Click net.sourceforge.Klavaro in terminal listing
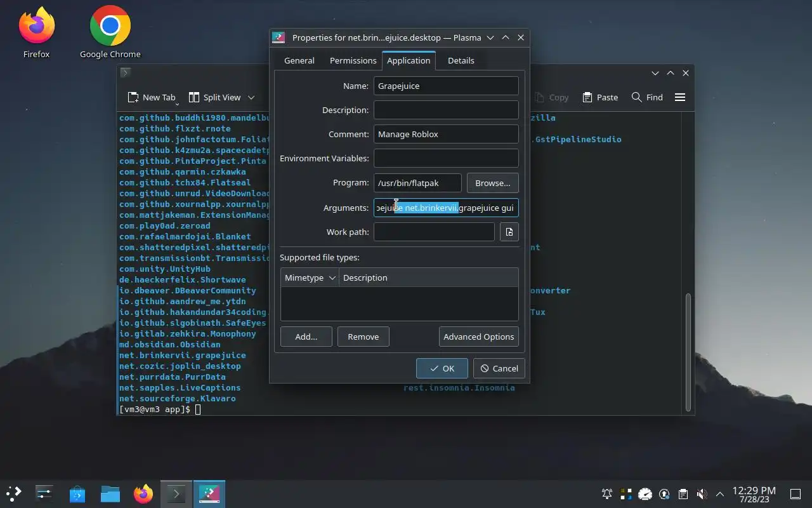The height and width of the screenshot is (508, 812). [178, 398]
